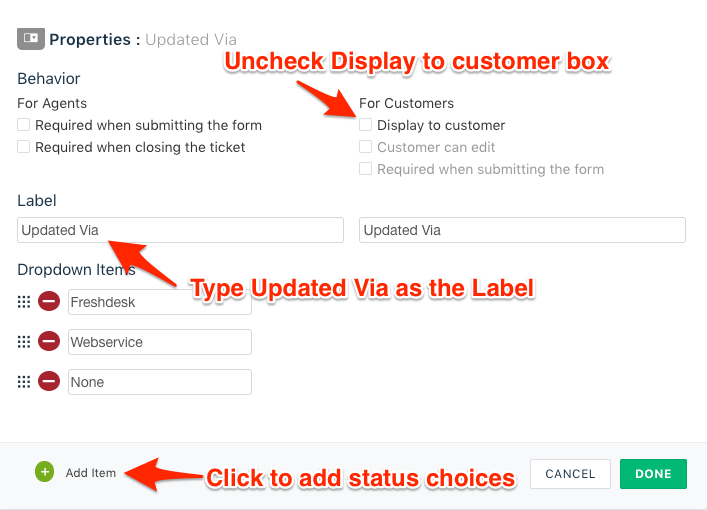Click the agent Label field Updated Via

click(180, 230)
